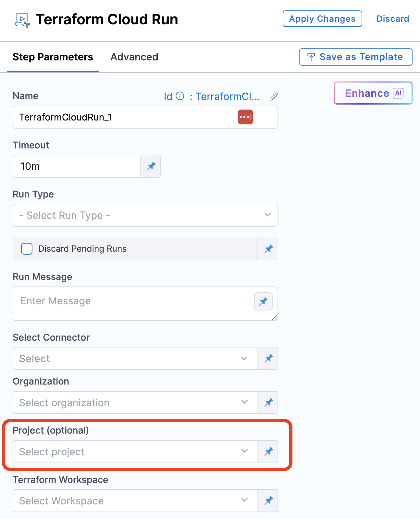Switch to the Advanced tab
This screenshot has height=519, width=420.
(134, 57)
